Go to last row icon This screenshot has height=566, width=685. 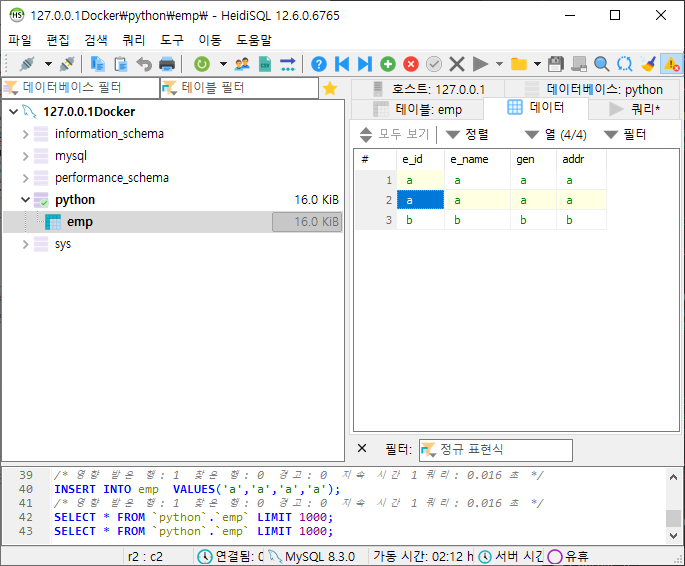pos(365,64)
